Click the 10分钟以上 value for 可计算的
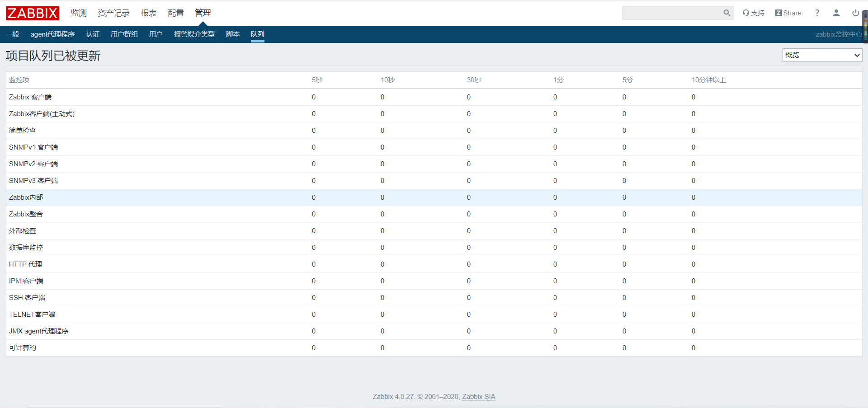 pos(693,348)
